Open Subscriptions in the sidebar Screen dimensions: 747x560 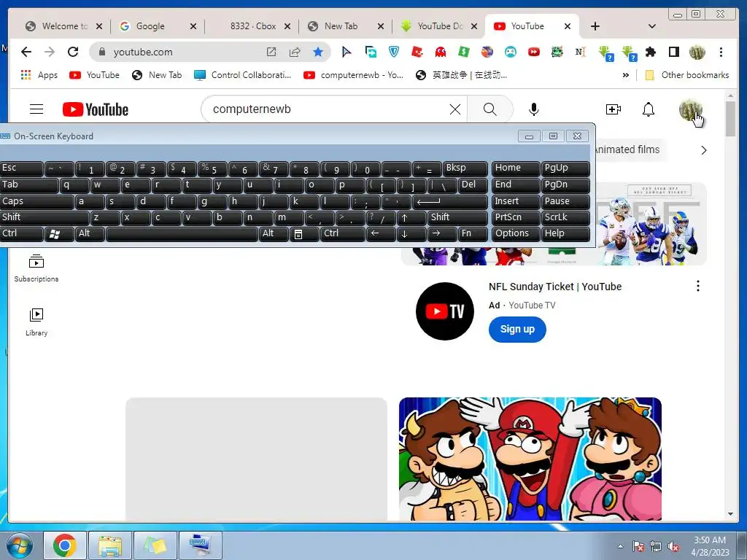pyautogui.click(x=36, y=269)
